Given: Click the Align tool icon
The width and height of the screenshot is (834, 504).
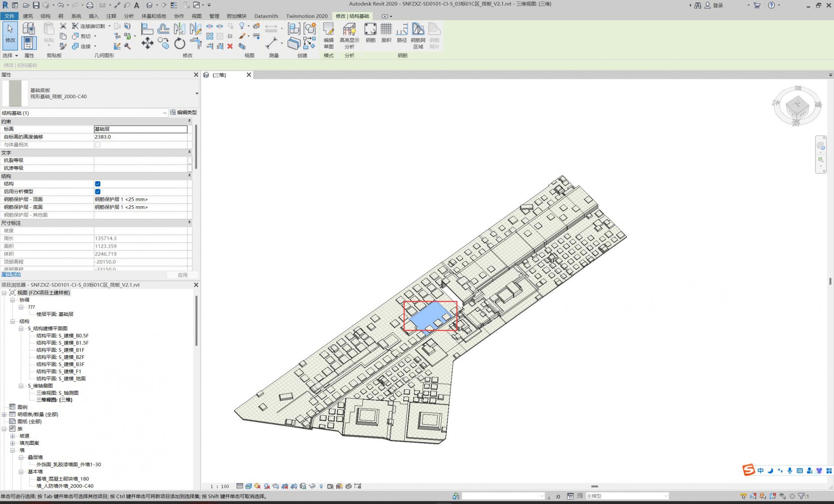Looking at the screenshot, I should coord(147,29).
